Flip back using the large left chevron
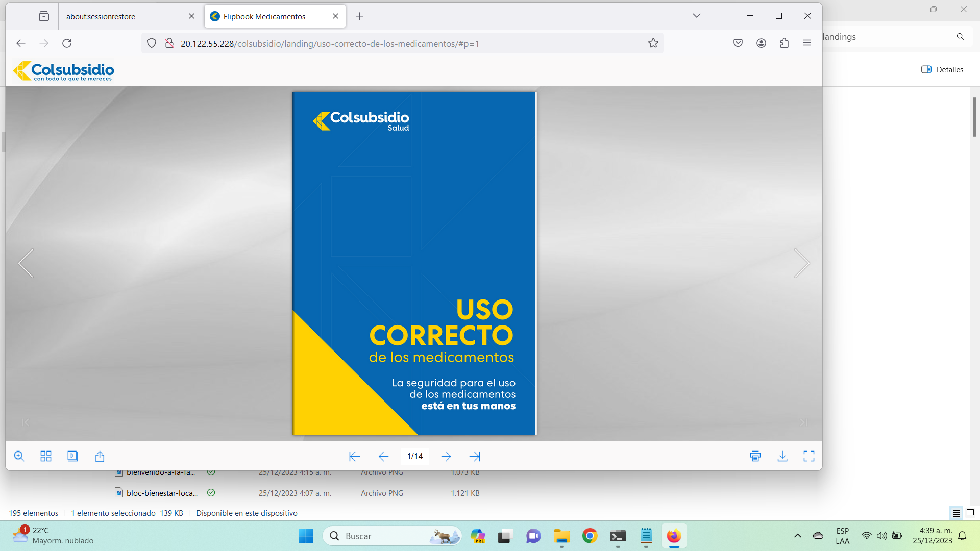 26,263
